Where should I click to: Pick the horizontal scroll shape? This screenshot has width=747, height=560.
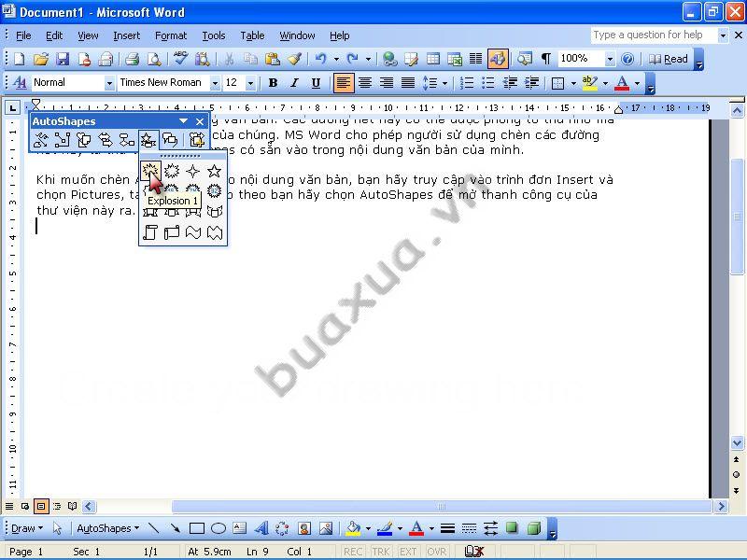172,232
